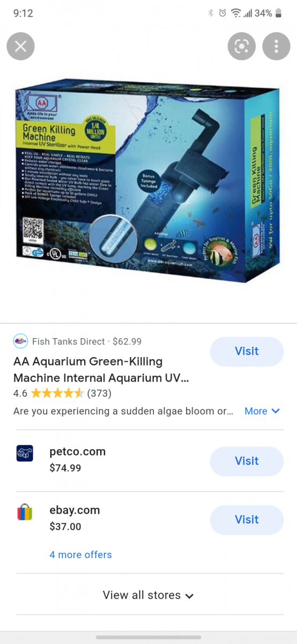The image size is (297, 644).
Task: Tap the bottom navigation handle bar
Action: (148, 637)
